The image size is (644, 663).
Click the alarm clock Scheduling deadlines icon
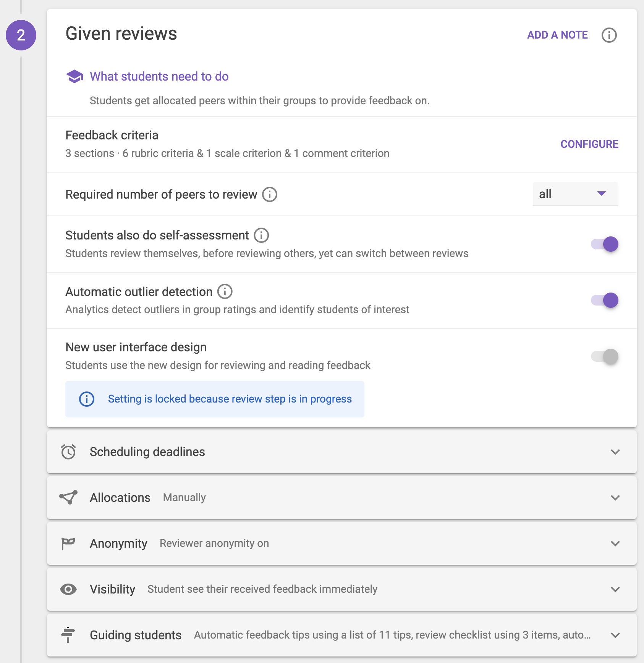pyautogui.click(x=68, y=452)
